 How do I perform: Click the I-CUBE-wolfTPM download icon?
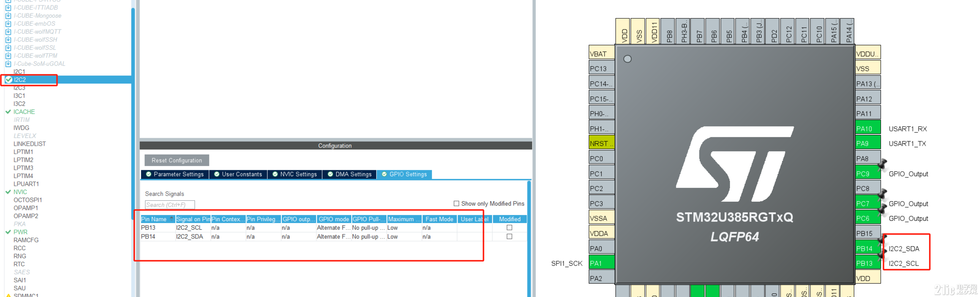tap(8, 56)
